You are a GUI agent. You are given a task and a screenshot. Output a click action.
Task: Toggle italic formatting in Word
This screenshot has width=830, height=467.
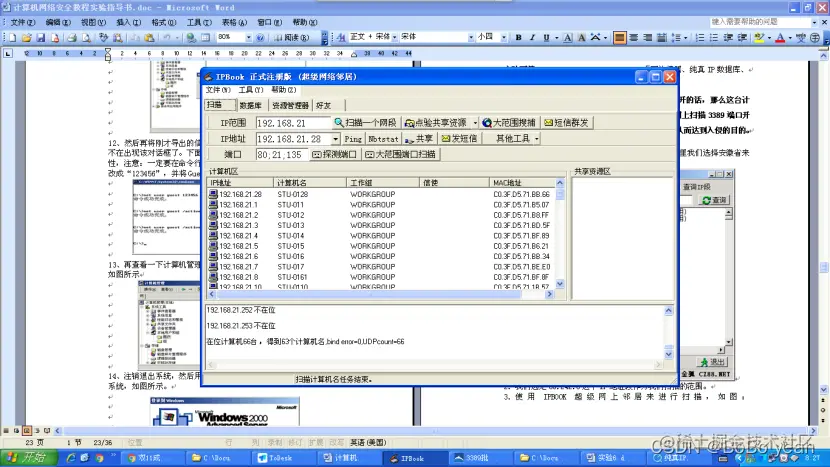[533, 38]
